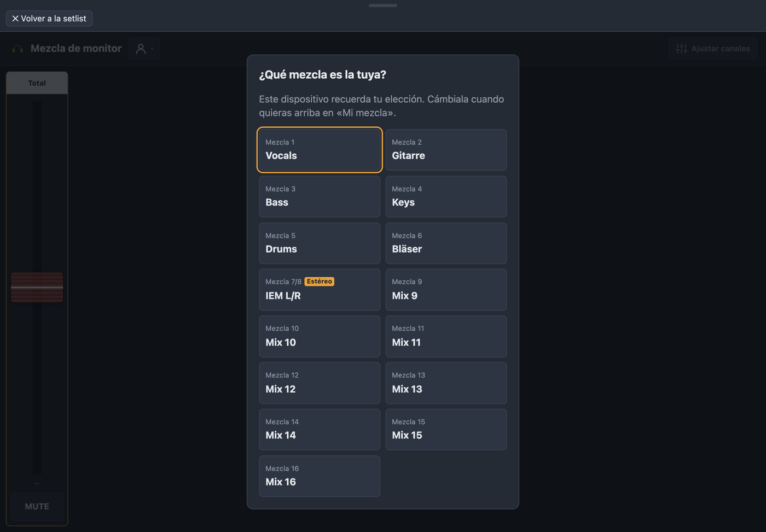Image resolution: width=766 pixels, height=532 pixels.
Task: Choose Mezcla 5 Drums mix
Action: [320, 243]
